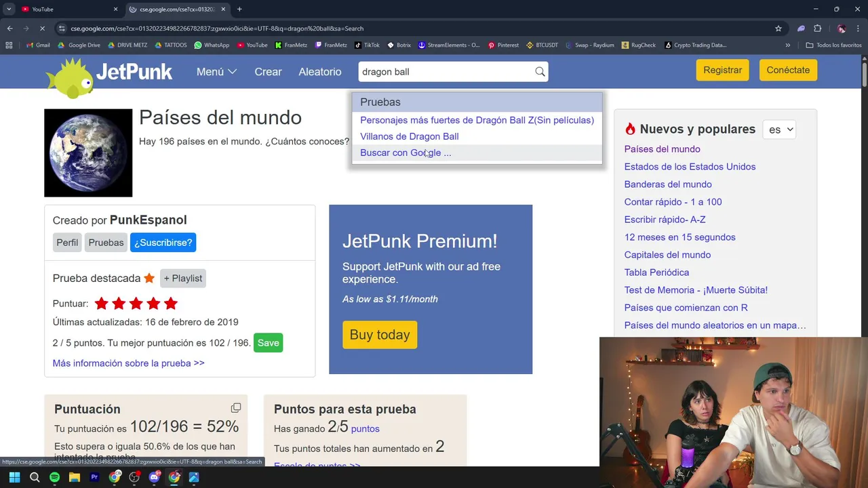Open the WhatsApp bookmark
Image resolution: width=868 pixels, height=488 pixels.
pos(212,45)
